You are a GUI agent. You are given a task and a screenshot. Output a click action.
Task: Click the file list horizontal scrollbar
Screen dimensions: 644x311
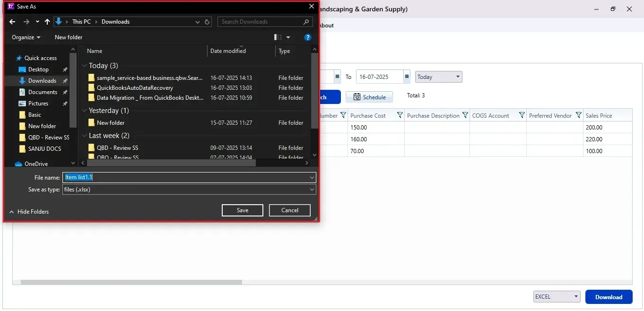pos(171,163)
